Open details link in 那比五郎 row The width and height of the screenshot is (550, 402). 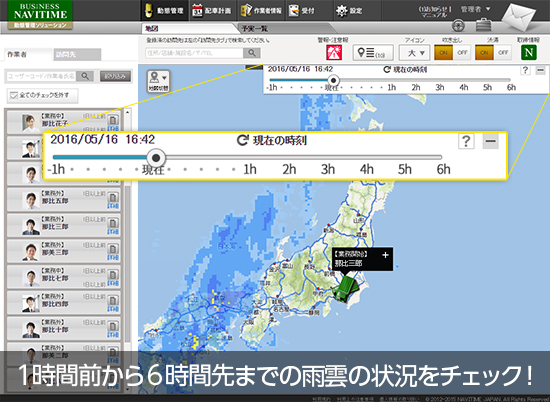113,206
